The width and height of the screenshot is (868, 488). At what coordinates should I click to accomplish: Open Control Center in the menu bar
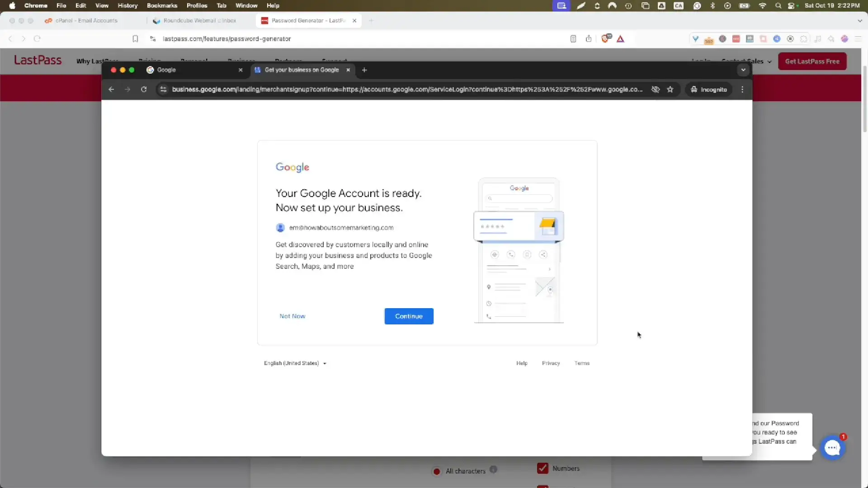click(791, 5)
